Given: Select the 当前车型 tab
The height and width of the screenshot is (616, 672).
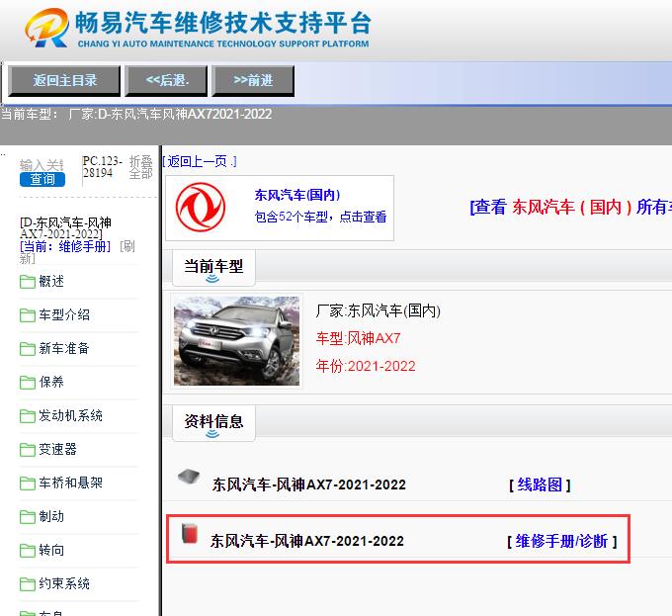Looking at the screenshot, I should pos(213,268).
